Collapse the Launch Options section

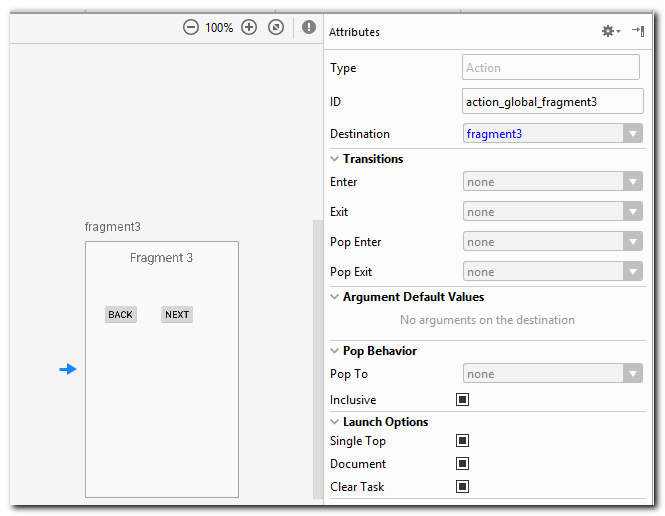pyautogui.click(x=335, y=422)
